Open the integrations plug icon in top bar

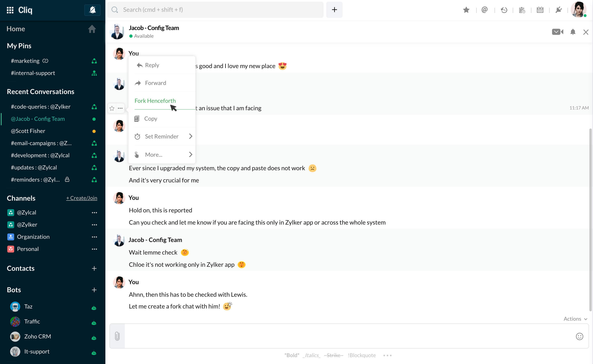(x=558, y=10)
